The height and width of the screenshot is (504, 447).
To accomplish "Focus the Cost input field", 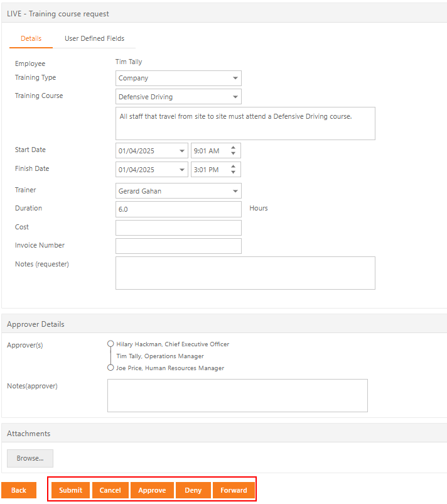I will (178, 227).
